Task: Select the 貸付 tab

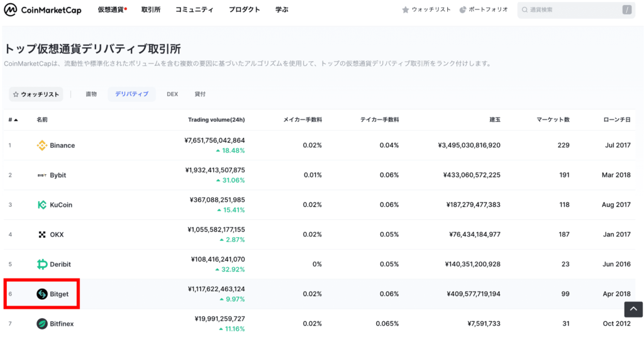Action: point(200,94)
